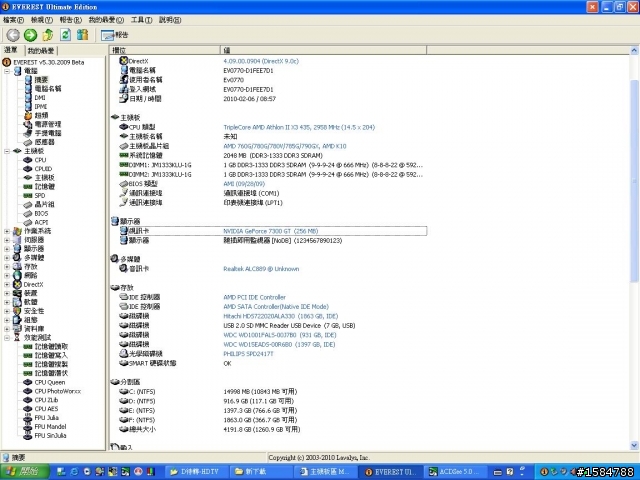
Task: Open the Favorites menu
Action: 106,20
